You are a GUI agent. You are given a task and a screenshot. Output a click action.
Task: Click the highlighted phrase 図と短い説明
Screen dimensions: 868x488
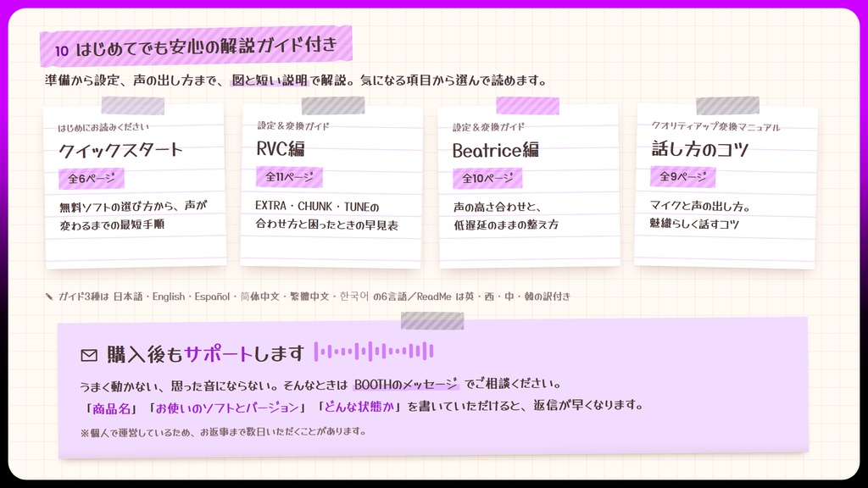tap(270, 80)
